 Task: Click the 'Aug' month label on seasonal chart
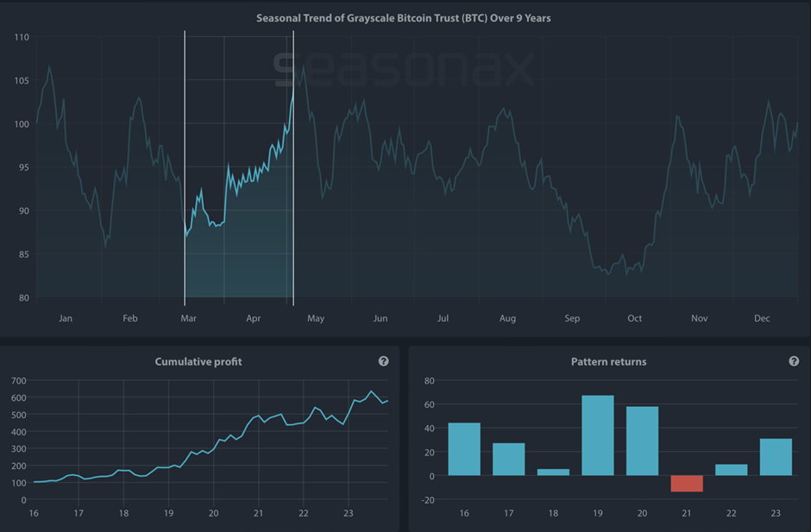coord(507,318)
